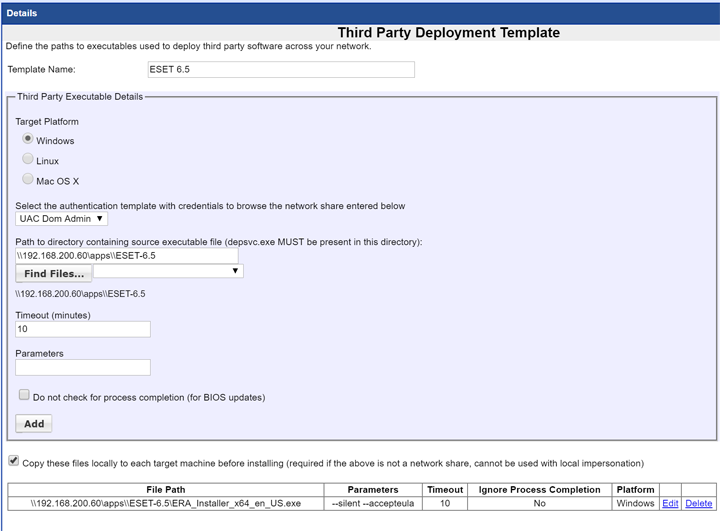Choose Linux as target platform

click(28, 160)
